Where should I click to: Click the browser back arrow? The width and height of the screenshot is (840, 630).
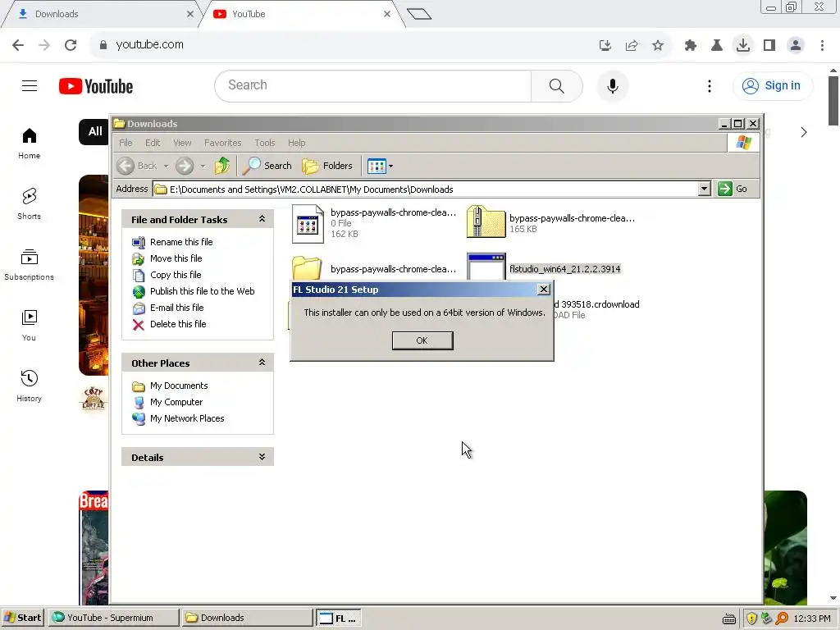click(18, 45)
